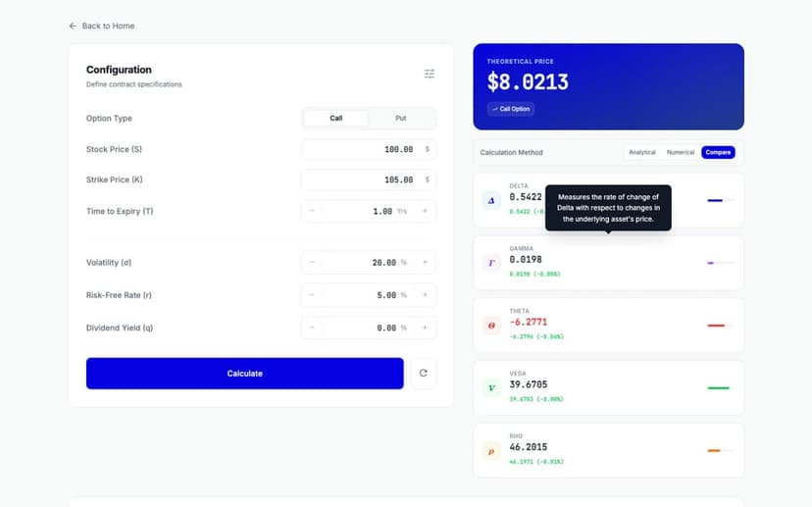Click the Delta symbol icon
Viewport: 812px width, 507px height.
(x=491, y=200)
